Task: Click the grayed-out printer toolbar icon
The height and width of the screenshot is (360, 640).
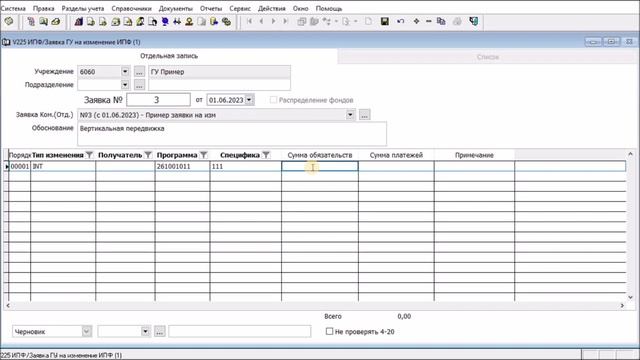Action: [x=457, y=21]
